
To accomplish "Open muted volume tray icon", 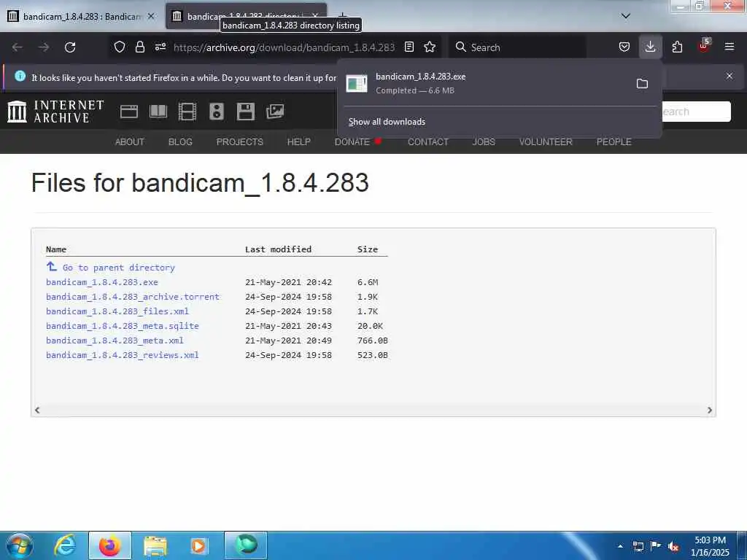I will [673, 546].
